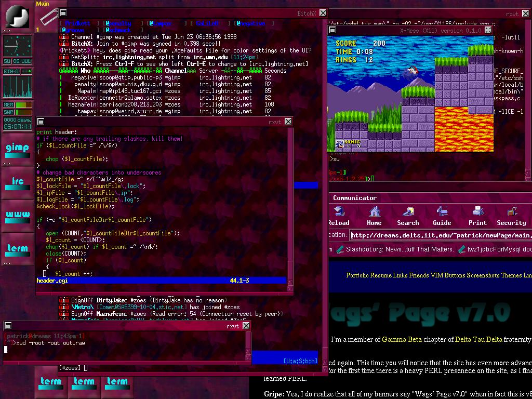Click the analog clock dock applet
The image size is (532, 399).
(18, 46)
